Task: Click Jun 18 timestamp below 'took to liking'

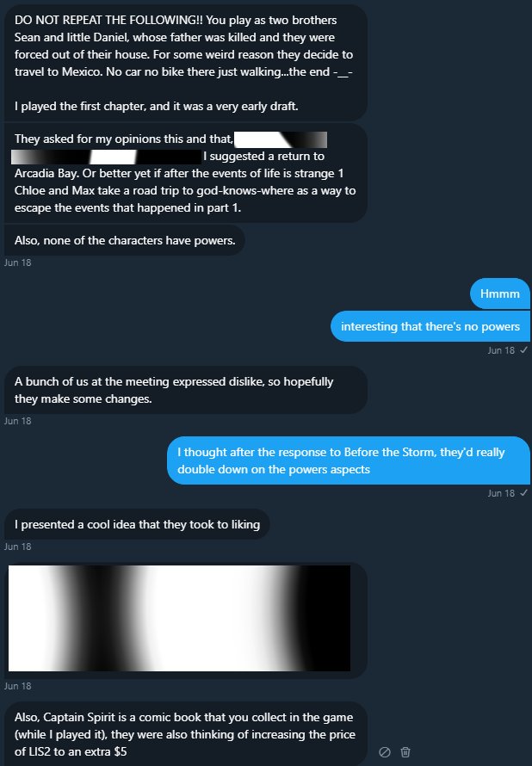Action: [17, 547]
